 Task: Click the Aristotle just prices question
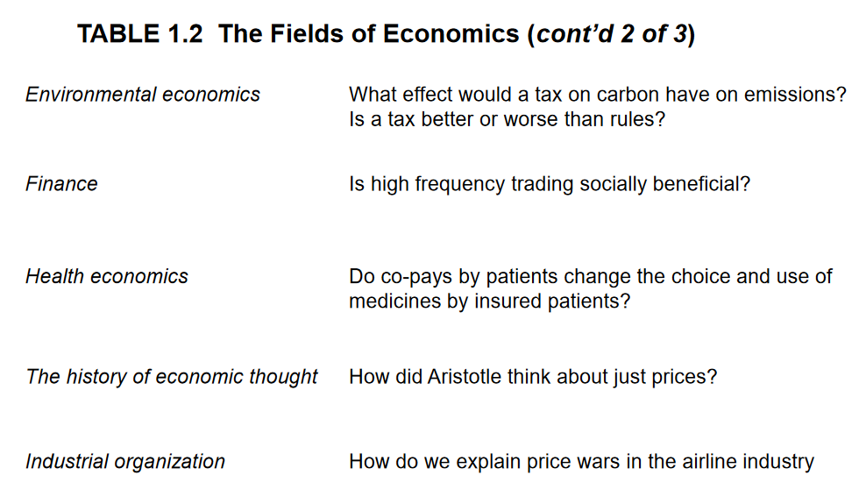click(533, 378)
